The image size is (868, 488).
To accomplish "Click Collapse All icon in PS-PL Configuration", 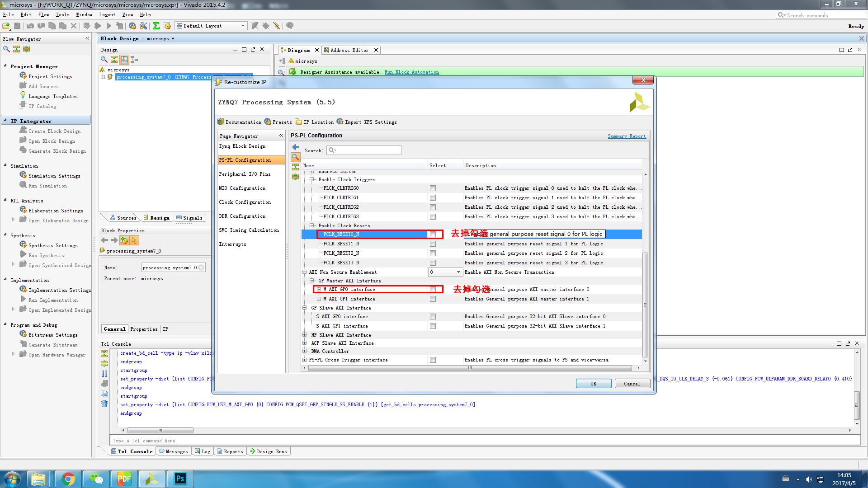I will pos(295,167).
